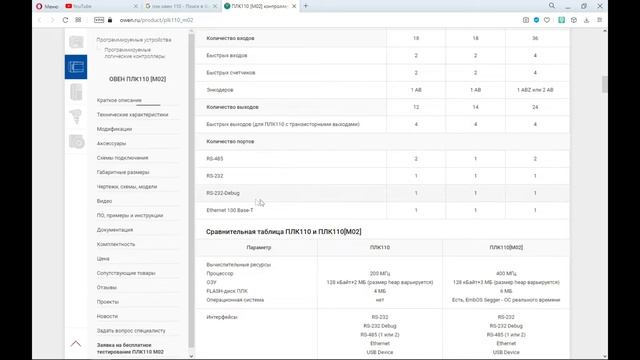Open the third grey device category icon
The image size is (640, 360).
pos(76,92)
